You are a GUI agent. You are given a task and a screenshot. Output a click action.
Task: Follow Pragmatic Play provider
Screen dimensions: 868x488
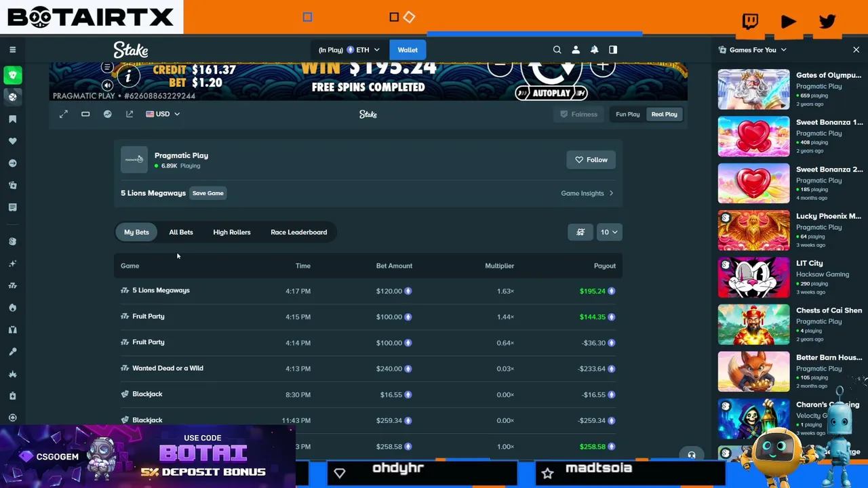[591, 159]
